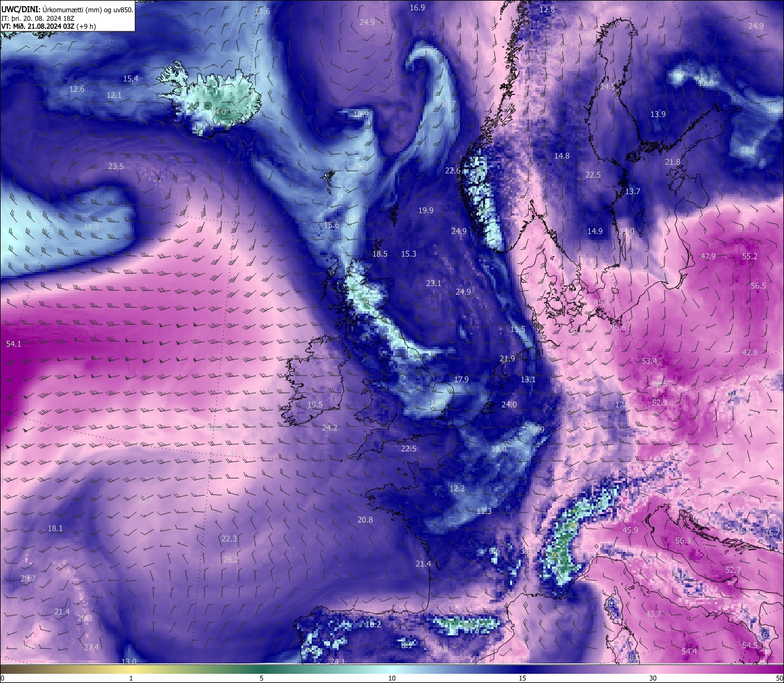Click the map value '24.0' near the Channel
Viewport: 784px width, 683px height.
point(509,405)
